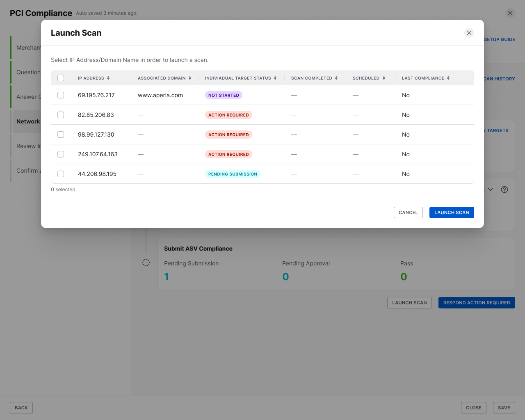Select checkbox for 98.99.127.130
The width and height of the screenshot is (525, 420).
pos(61,135)
